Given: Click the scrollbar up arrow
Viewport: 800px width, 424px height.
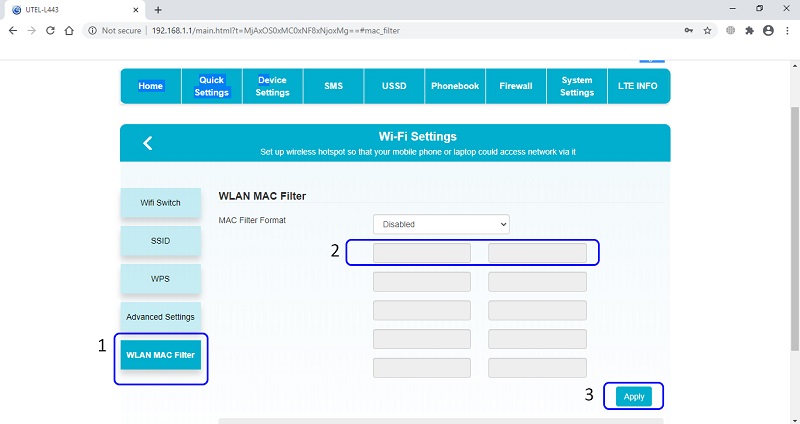Looking at the screenshot, I should point(794,66).
